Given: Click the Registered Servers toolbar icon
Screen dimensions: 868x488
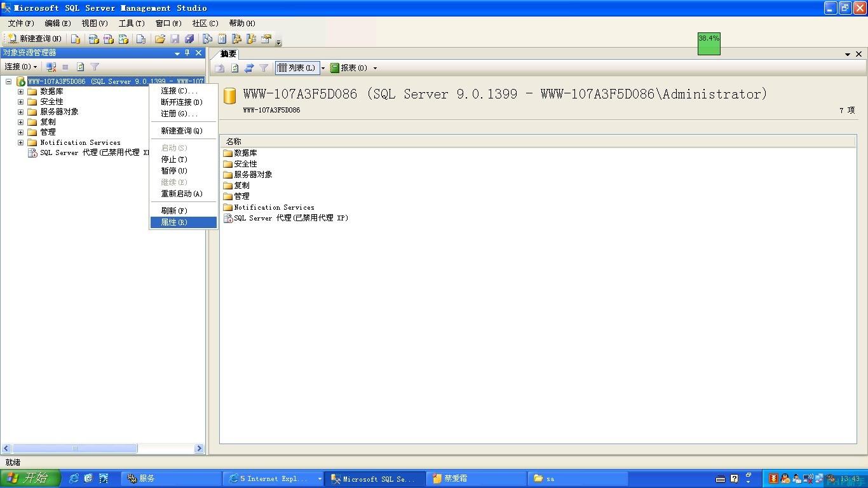Looking at the screenshot, I should (x=207, y=39).
